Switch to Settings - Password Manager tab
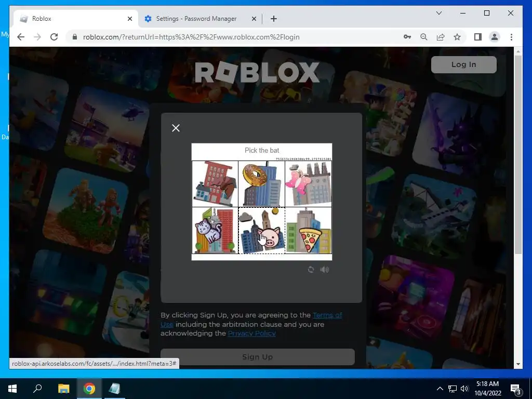The height and width of the screenshot is (399, 532). pyautogui.click(x=200, y=19)
